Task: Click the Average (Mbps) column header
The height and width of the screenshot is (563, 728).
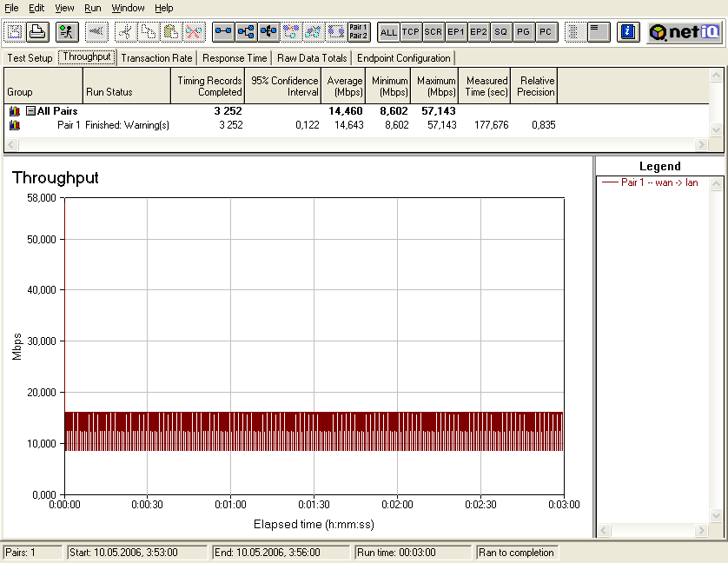Action: click(x=345, y=86)
